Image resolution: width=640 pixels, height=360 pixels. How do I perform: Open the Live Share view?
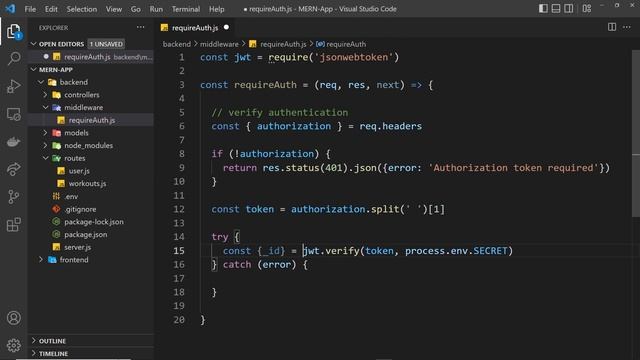[x=13, y=169]
